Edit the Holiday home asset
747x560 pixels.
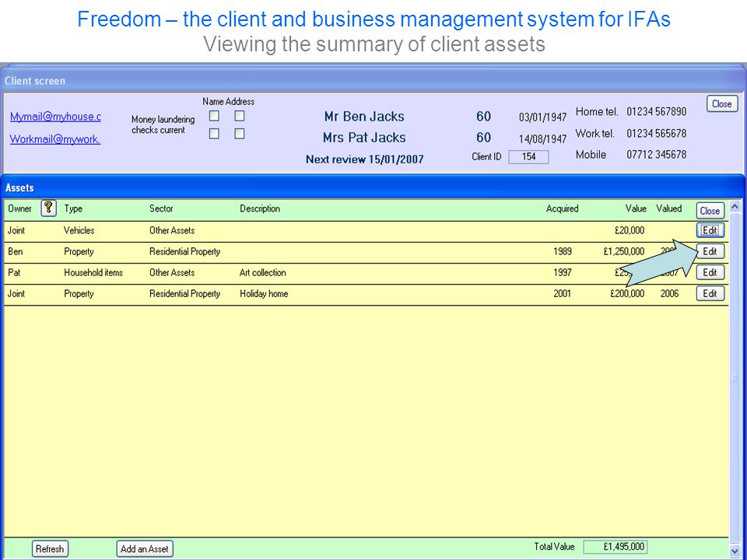[710, 293]
